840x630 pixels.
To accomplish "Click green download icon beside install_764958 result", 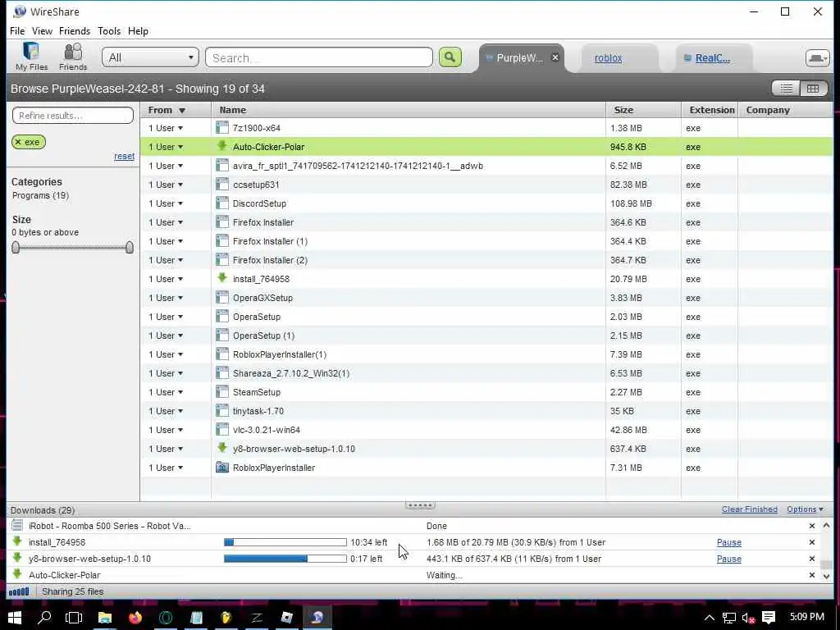I will point(221,277).
